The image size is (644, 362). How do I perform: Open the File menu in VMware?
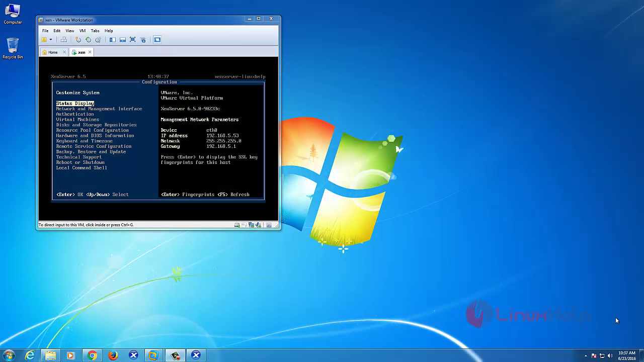(x=45, y=31)
